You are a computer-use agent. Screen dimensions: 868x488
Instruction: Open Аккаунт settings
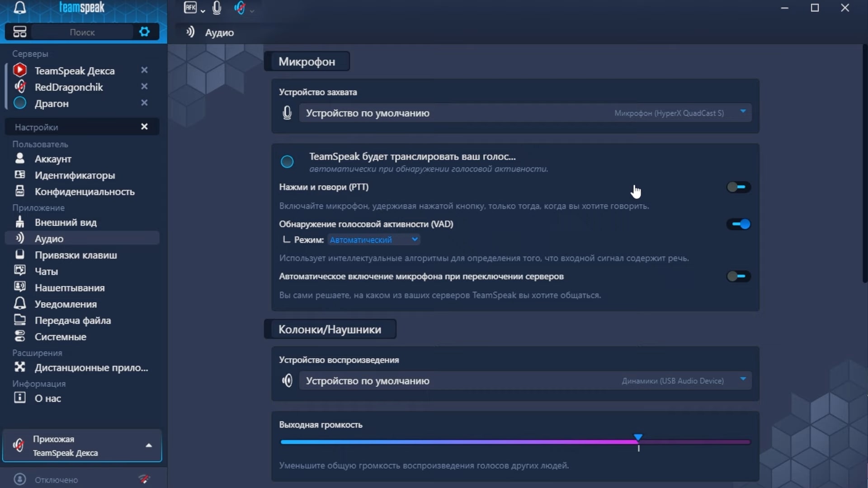tap(82, 159)
